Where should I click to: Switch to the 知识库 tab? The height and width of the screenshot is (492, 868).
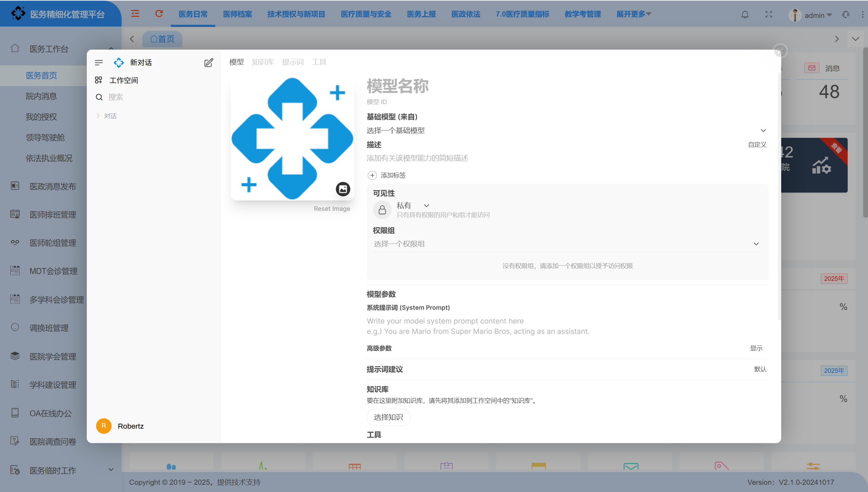point(262,62)
